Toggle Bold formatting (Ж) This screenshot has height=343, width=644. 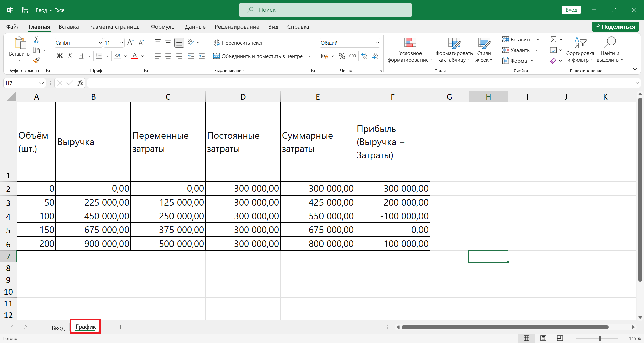(x=60, y=56)
